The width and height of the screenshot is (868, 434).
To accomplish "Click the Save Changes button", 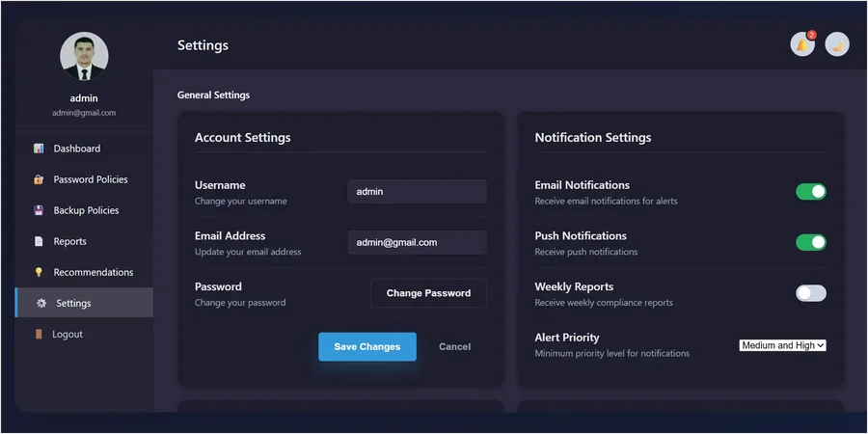I will coord(367,346).
